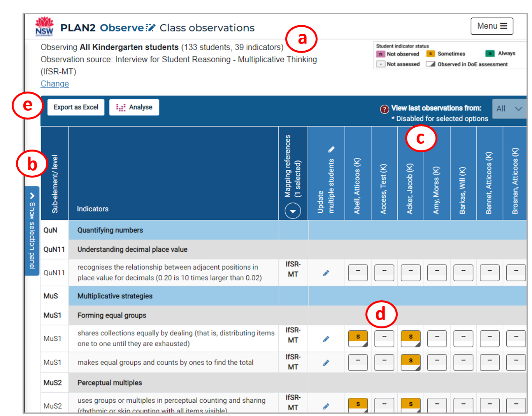Select the Bennet, Atticoos (K) column header
532x416 pixels.
490,173
